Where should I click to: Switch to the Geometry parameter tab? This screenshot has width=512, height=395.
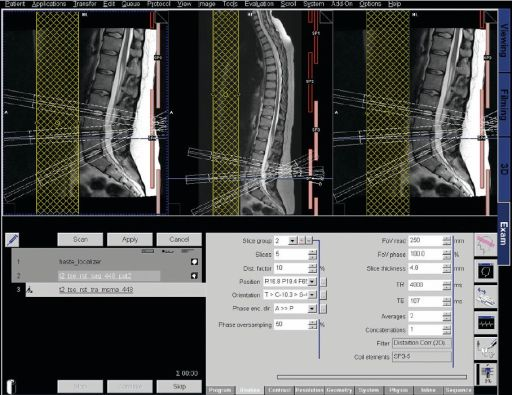pos(339,390)
